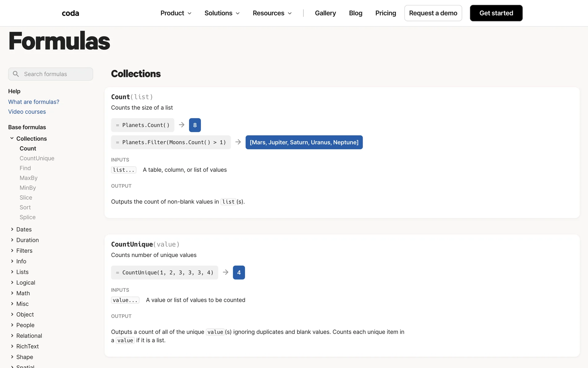Expand the Logical formulas section
Screen dimensions: 588x368
[25, 282]
